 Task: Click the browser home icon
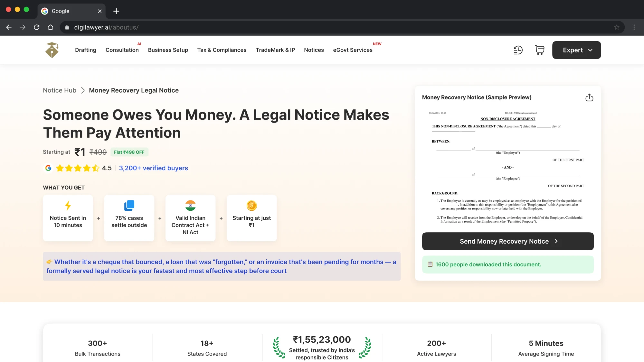[51, 27]
